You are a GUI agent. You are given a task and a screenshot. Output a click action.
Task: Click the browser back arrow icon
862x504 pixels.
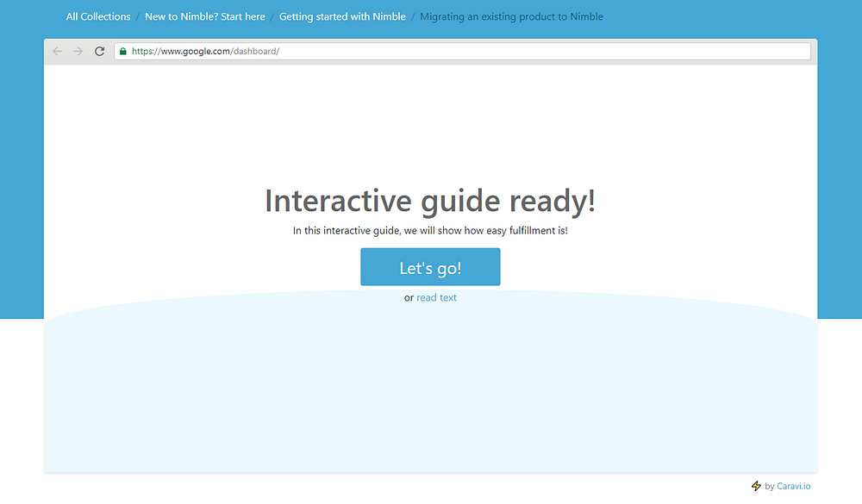tap(57, 51)
